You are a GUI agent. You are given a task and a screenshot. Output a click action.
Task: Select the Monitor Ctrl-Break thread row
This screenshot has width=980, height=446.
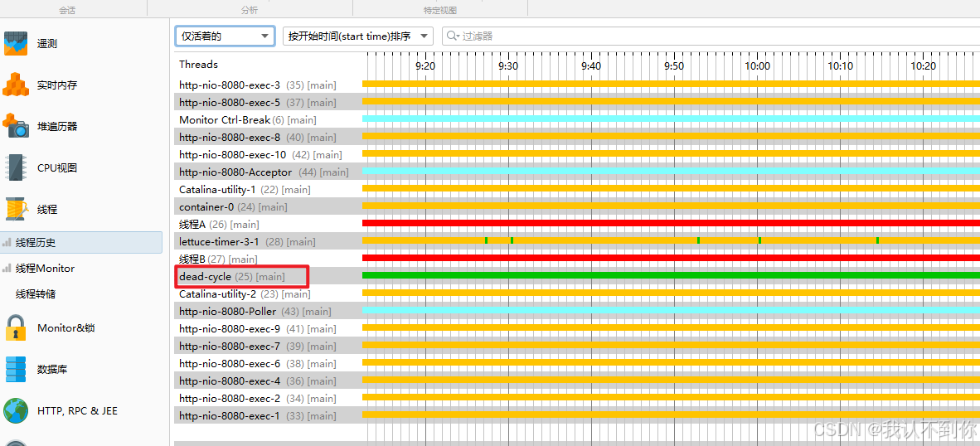coord(268,120)
